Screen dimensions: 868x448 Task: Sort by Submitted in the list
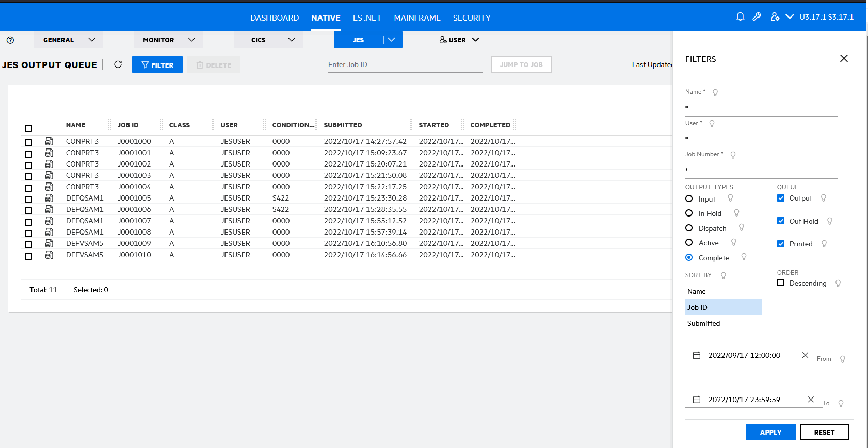(x=723, y=323)
